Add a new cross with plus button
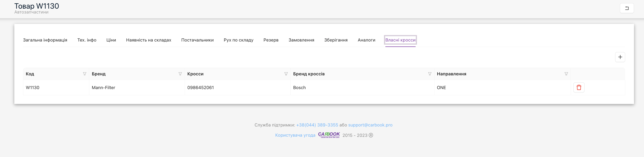 [x=620, y=57]
